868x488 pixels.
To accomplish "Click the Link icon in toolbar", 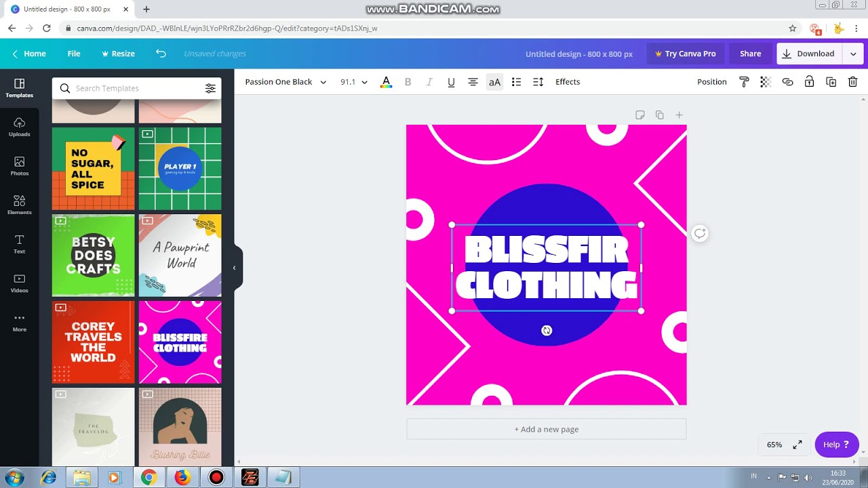I will pos(787,82).
